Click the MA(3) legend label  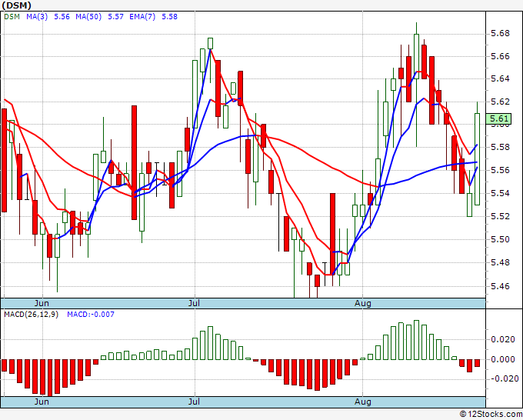click(37, 16)
